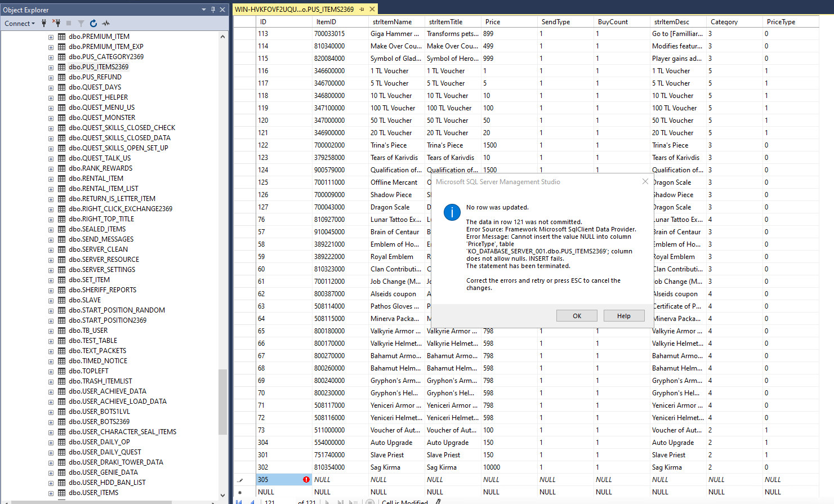834x504 pixels.
Task: Expand the dbo.USER_ITEMS tree node
Action: [51, 493]
